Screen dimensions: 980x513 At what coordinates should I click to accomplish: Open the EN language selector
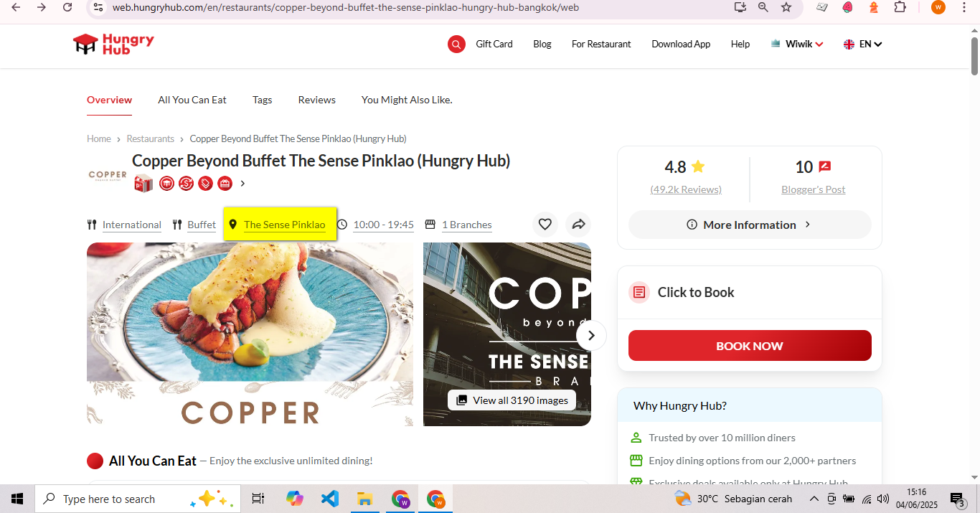pos(862,44)
